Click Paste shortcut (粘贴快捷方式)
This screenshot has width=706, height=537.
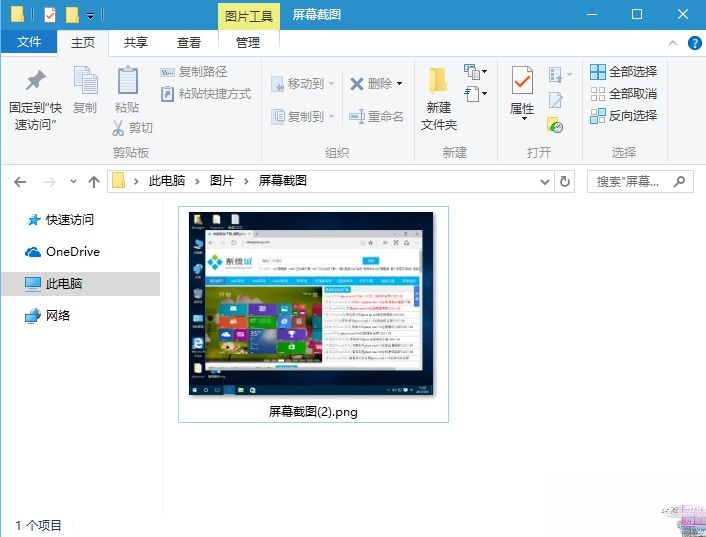(x=206, y=94)
